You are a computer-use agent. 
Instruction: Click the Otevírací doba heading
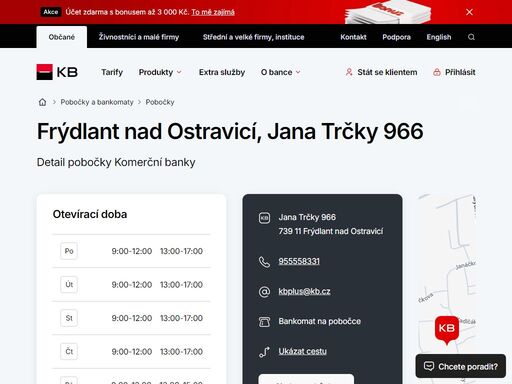pos(90,214)
